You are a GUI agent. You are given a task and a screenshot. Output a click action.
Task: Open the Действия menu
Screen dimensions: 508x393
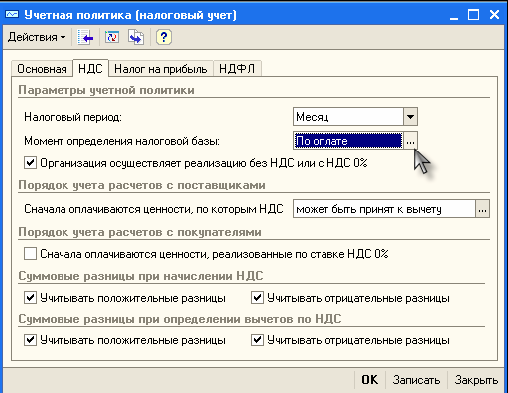pyautogui.click(x=36, y=37)
